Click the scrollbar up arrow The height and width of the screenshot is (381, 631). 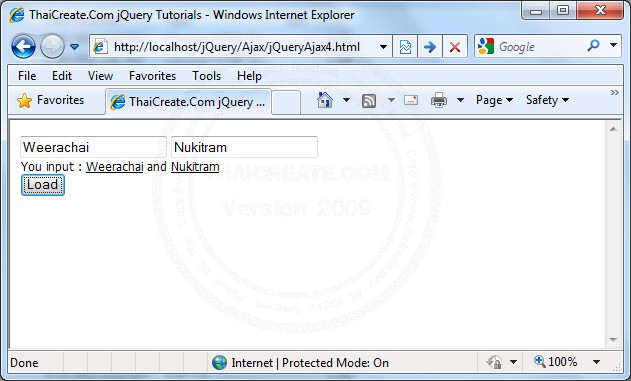pos(613,129)
